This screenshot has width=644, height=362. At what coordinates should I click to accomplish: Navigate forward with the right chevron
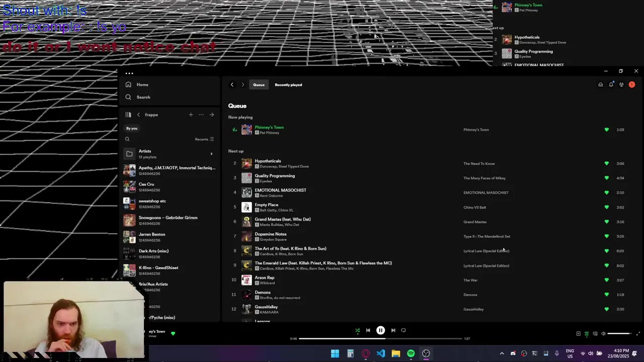pos(243,84)
